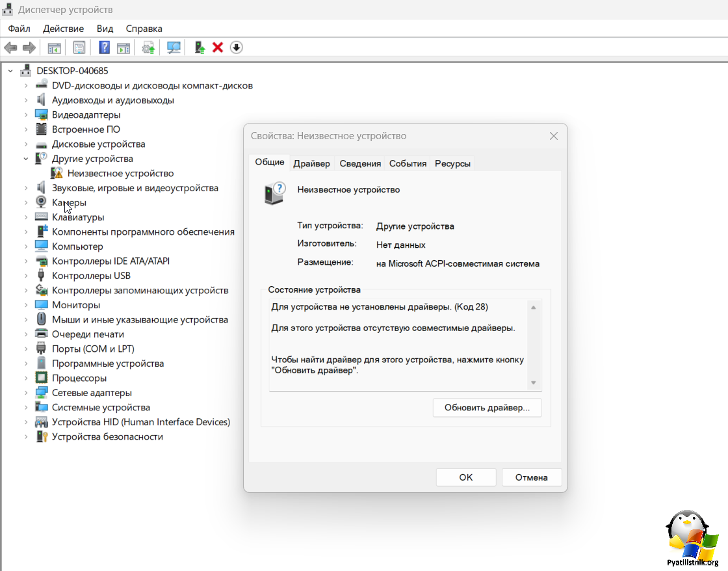
Task: Click scan for hardware changes monitor icon
Action: (174, 47)
